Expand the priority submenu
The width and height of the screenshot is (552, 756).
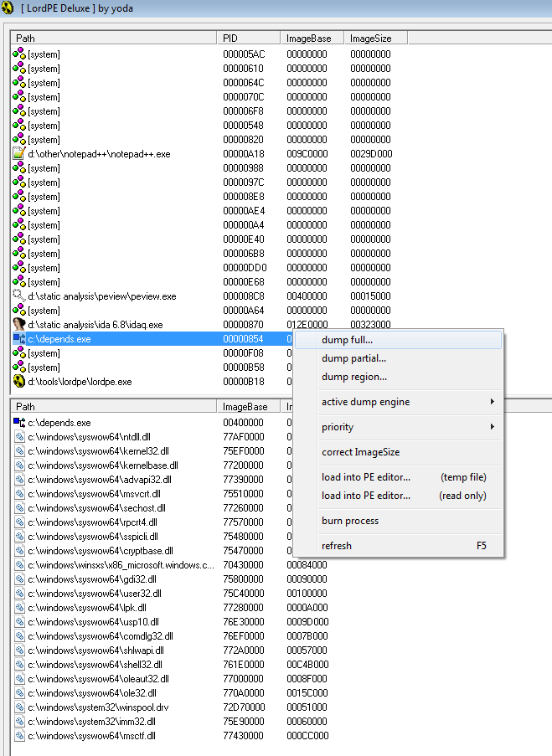click(398, 427)
